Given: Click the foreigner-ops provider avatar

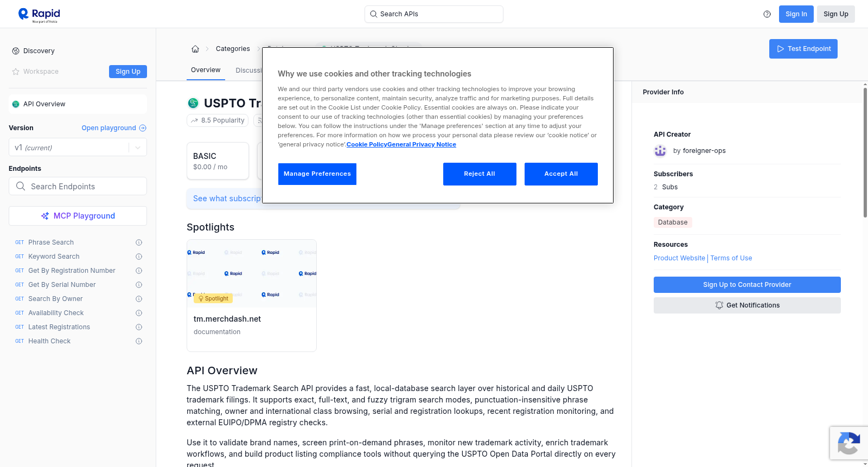Looking at the screenshot, I should [660, 151].
